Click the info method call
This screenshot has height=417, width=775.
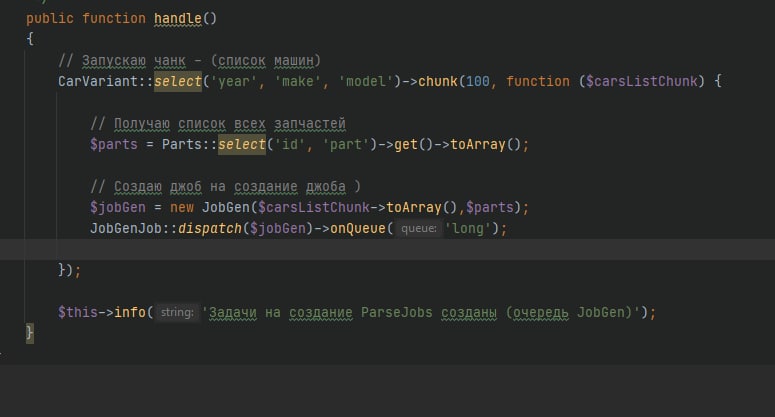(x=129, y=312)
